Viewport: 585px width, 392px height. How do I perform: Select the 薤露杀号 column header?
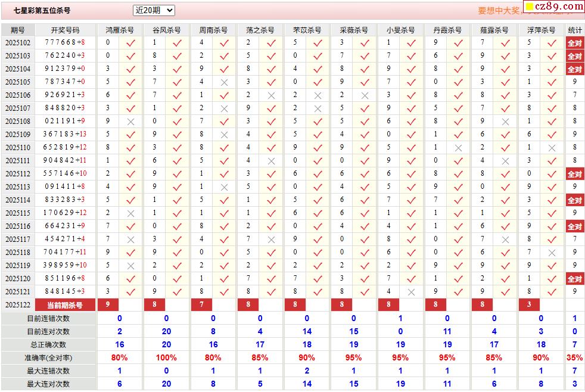(x=494, y=30)
